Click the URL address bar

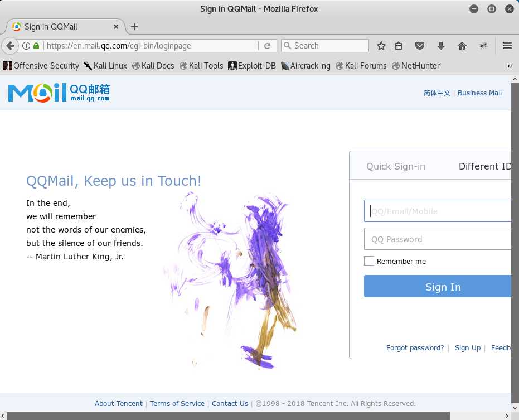[x=151, y=46]
